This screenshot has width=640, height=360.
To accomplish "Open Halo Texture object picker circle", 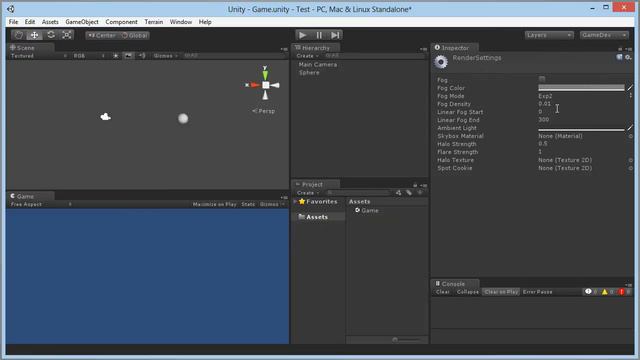I will tap(631, 160).
